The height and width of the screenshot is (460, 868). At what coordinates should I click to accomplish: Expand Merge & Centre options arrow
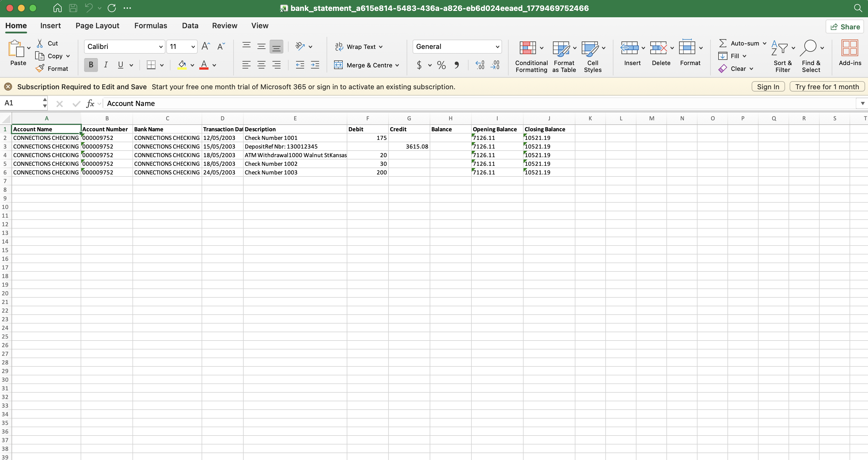(x=397, y=65)
